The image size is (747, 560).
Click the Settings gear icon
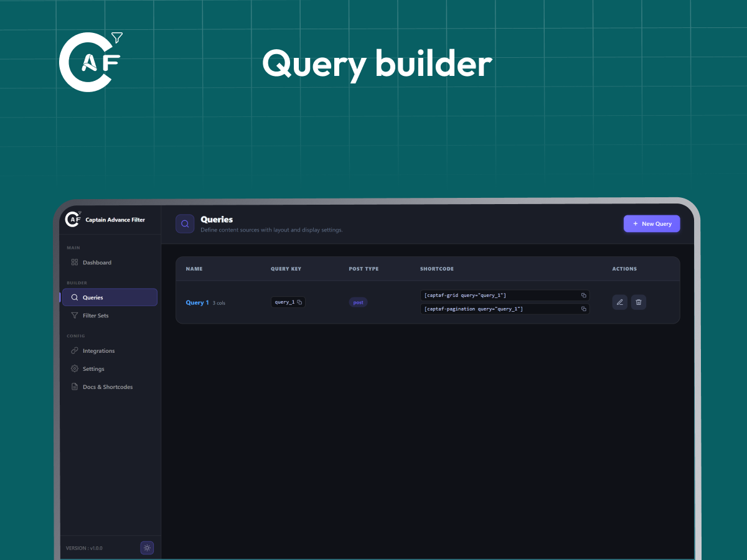pyautogui.click(x=75, y=369)
